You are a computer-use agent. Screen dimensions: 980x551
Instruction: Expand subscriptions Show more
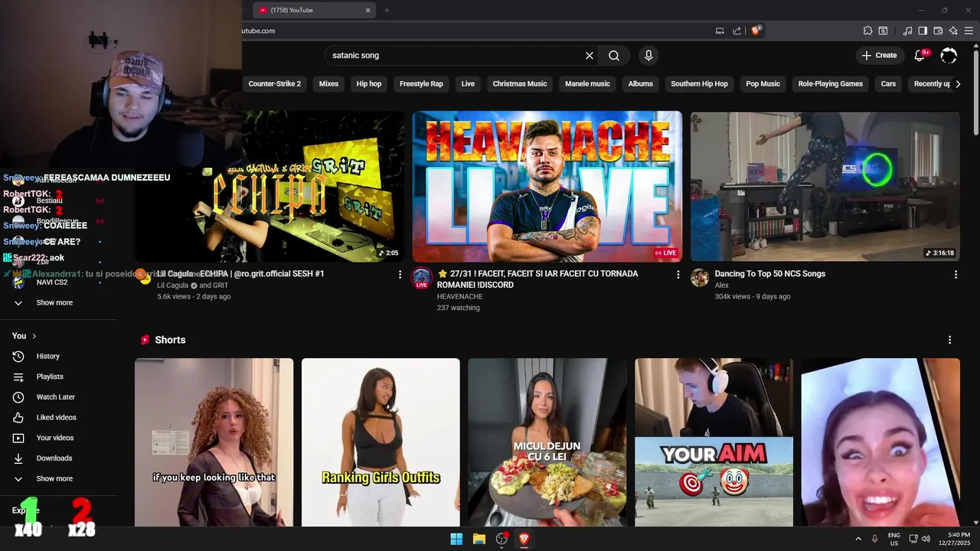pyautogui.click(x=54, y=302)
